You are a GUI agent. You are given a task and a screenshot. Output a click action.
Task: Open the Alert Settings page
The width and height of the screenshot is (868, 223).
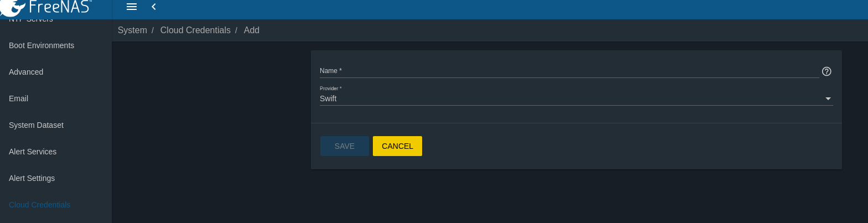pos(32,178)
